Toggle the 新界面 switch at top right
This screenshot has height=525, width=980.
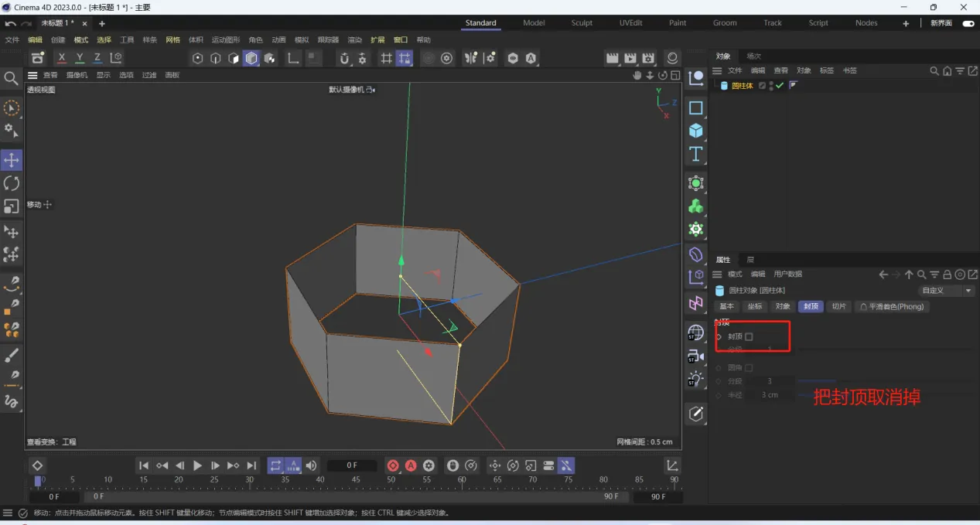tap(968, 23)
